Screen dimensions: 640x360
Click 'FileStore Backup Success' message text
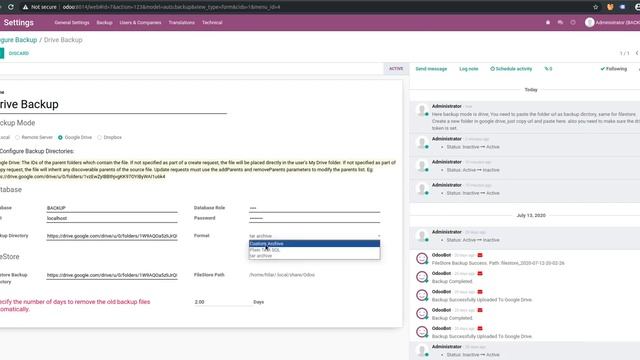click(x=498, y=263)
